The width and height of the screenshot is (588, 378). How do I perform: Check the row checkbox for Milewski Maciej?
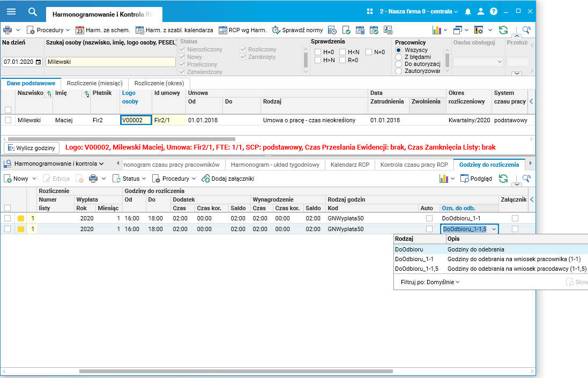[x=8, y=120]
